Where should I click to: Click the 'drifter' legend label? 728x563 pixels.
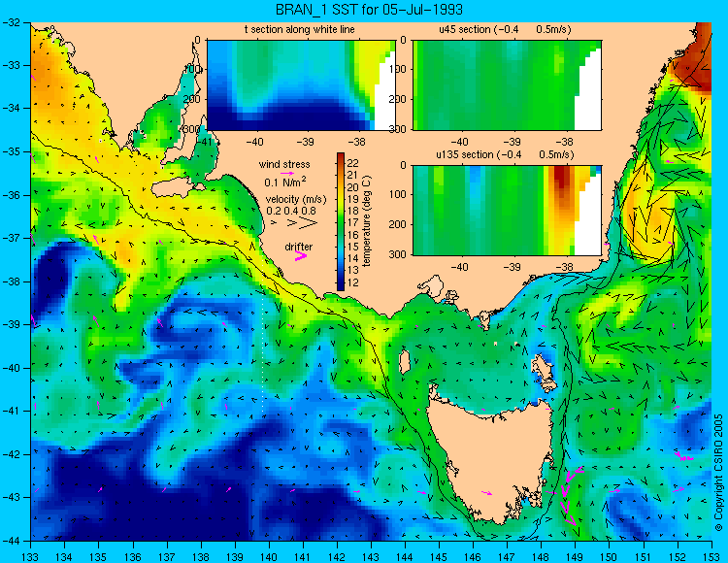click(299, 247)
